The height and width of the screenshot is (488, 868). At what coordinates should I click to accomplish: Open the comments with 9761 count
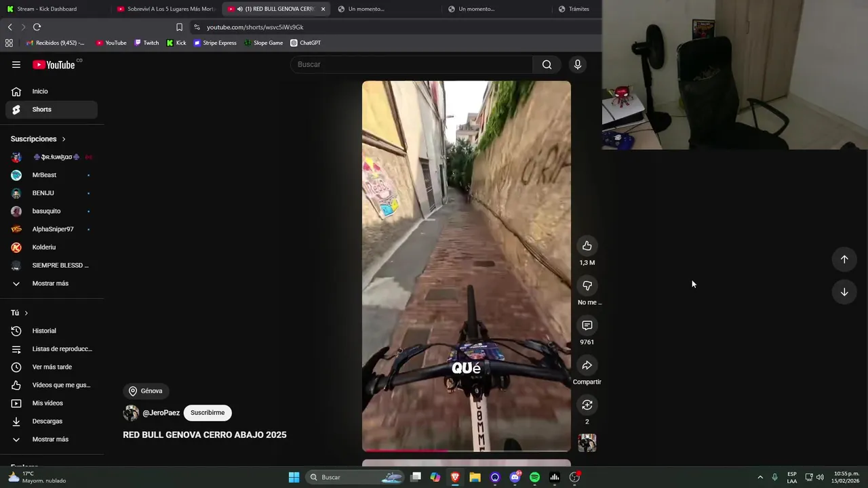587,325
